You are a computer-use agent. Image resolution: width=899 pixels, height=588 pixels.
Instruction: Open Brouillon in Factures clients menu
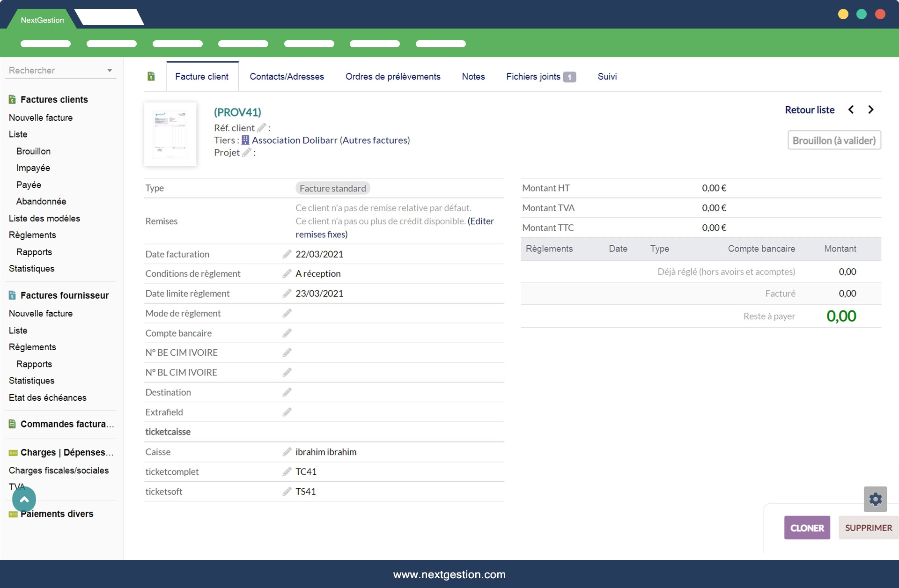click(33, 151)
